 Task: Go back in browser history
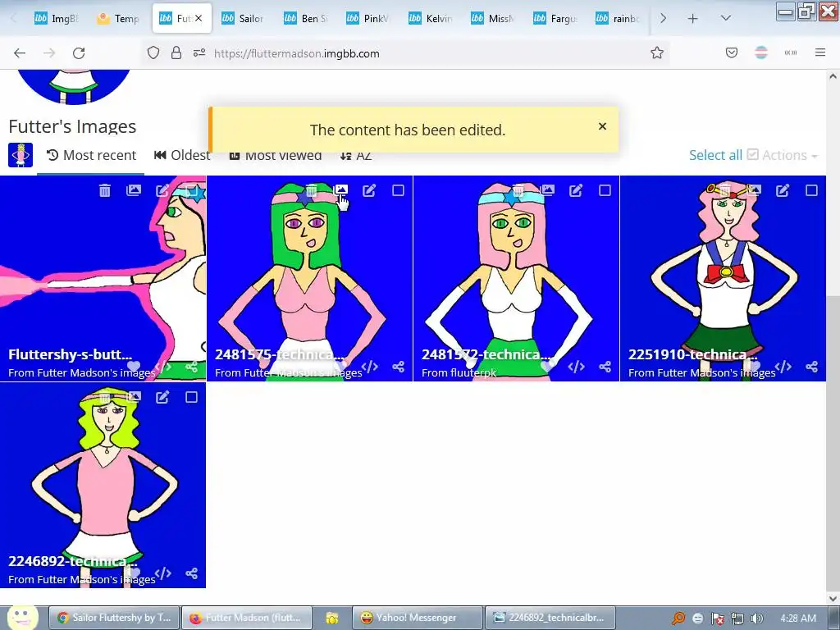(20, 53)
